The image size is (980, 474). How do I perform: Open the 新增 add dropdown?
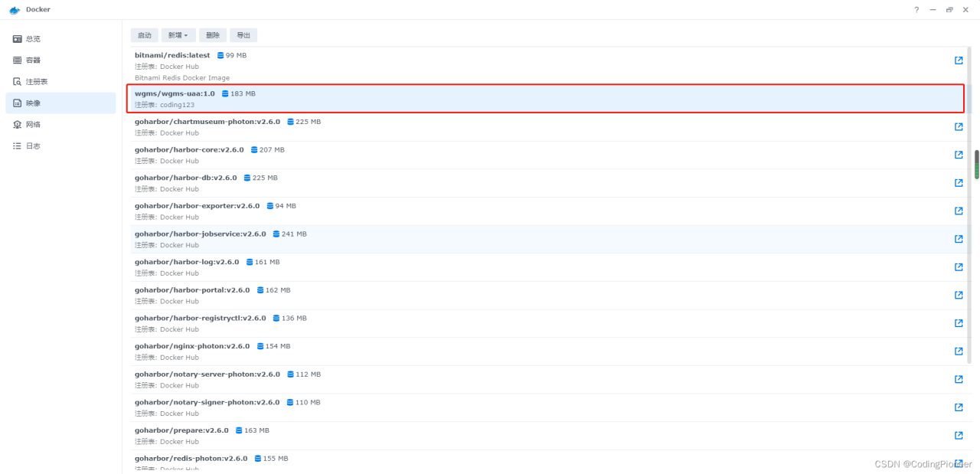(x=178, y=35)
